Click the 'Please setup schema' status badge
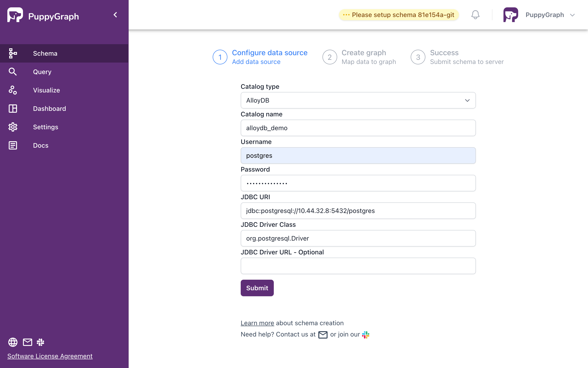This screenshot has height=368, width=588. click(399, 15)
